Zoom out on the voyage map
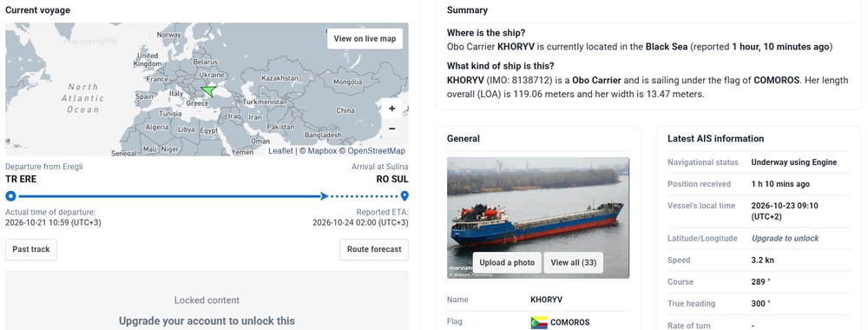Viewport: 868px width, 330px height. [x=392, y=129]
